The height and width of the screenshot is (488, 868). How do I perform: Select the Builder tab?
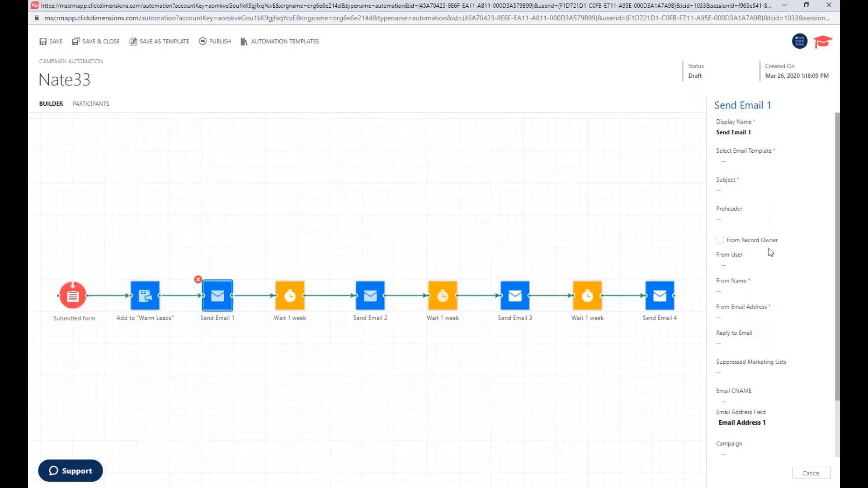coord(51,103)
